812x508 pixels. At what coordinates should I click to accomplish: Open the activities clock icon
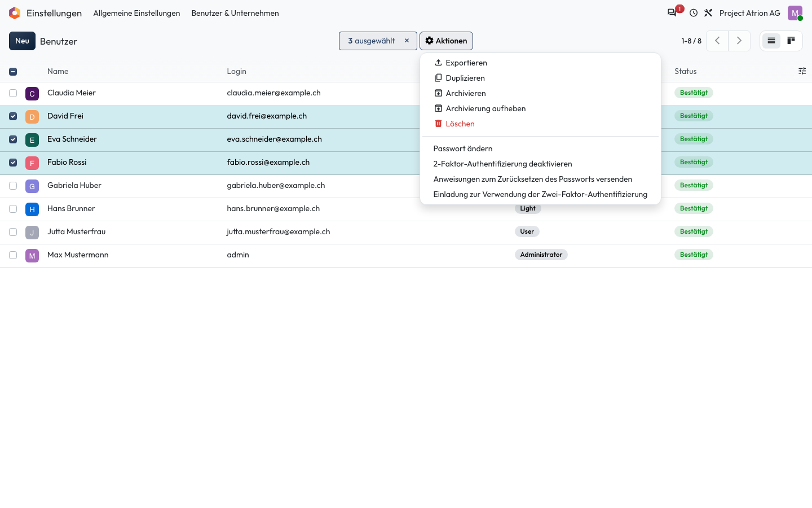tap(694, 13)
